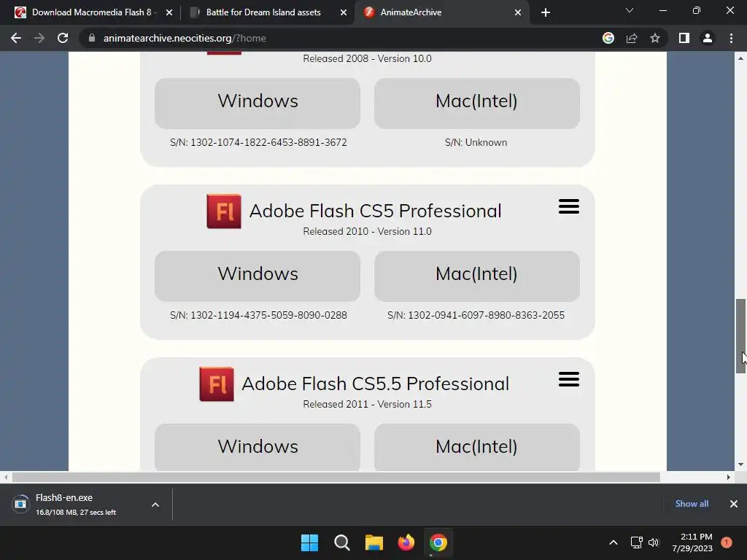
Task: Open a new browser tab
Action: click(x=546, y=12)
